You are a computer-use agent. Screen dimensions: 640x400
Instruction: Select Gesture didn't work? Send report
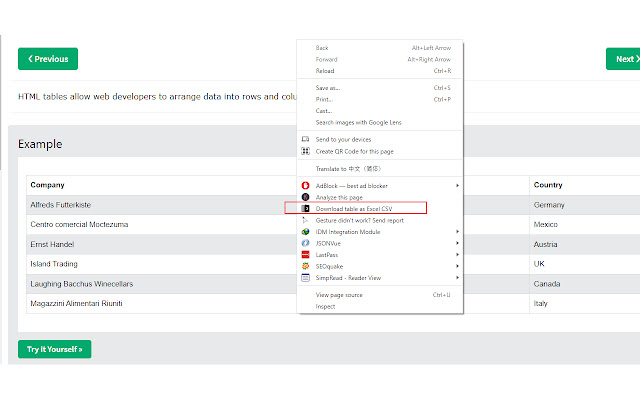click(380, 220)
